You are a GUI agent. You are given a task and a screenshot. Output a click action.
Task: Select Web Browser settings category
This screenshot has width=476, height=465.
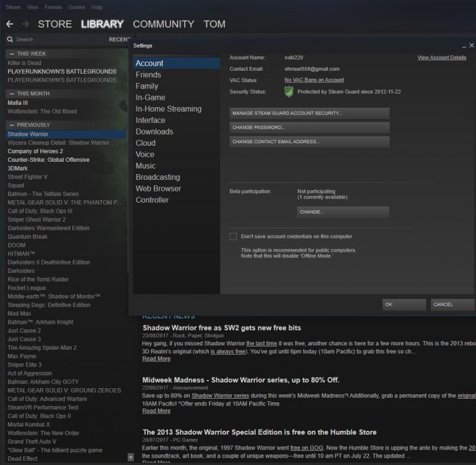click(177, 188)
